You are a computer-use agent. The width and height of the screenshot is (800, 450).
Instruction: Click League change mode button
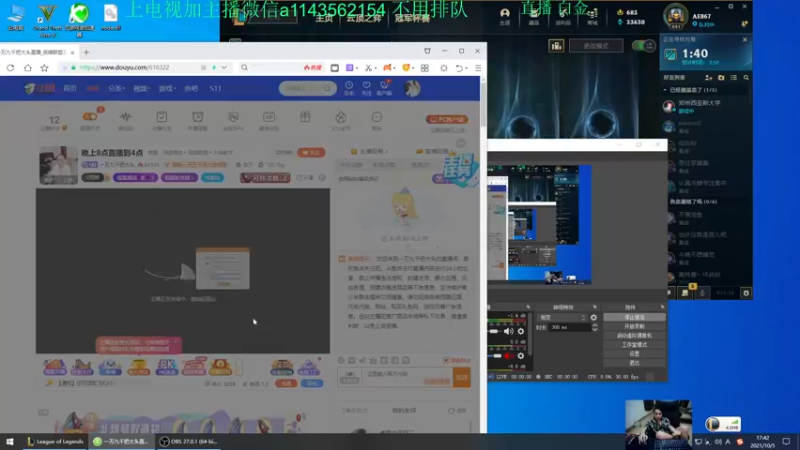pyautogui.click(x=596, y=46)
